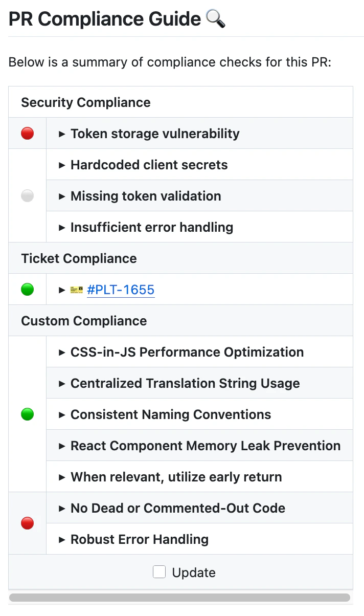Click the red status dot beside Token storage vulnerability
Image resolution: width=364 pixels, height=616 pixels.
27,134
